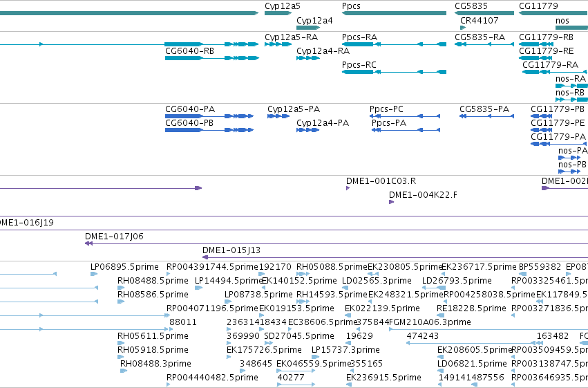588x388 pixels.
Task: Click the Cyp12a4-RA transcript label
Action: pyautogui.click(x=323, y=51)
